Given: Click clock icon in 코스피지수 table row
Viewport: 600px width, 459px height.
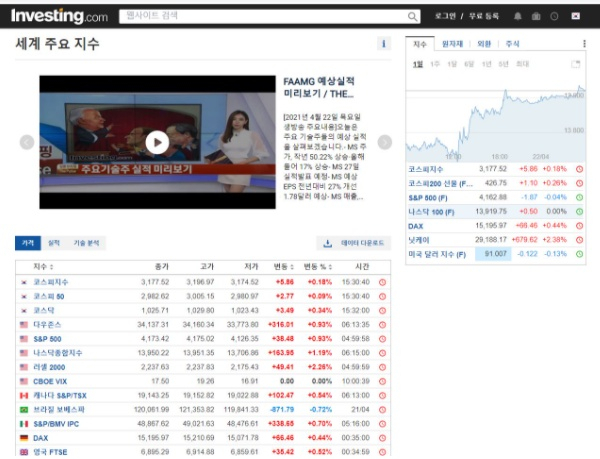Looking at the screenshot, I should click(382, 282).
